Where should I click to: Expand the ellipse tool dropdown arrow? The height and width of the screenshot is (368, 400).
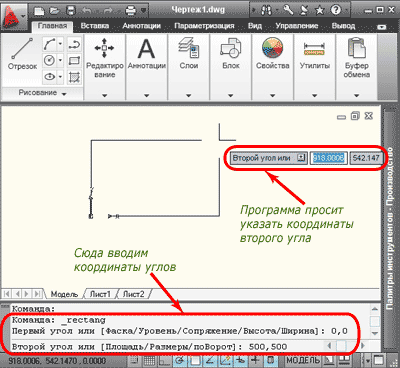point(60,77)
